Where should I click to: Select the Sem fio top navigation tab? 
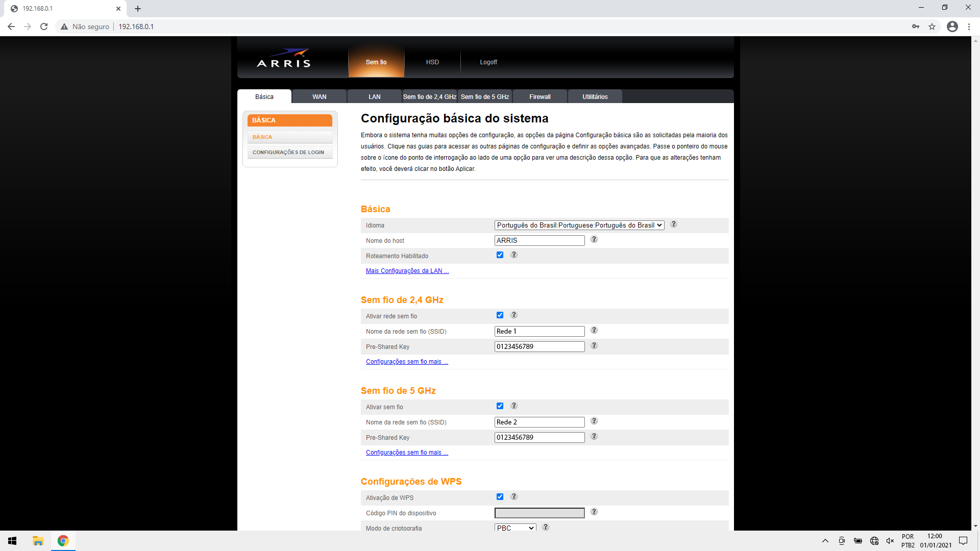point(376,62)
